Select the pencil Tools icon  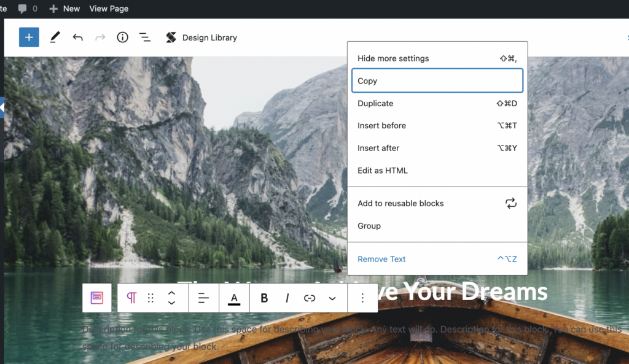tap(55, 37)
